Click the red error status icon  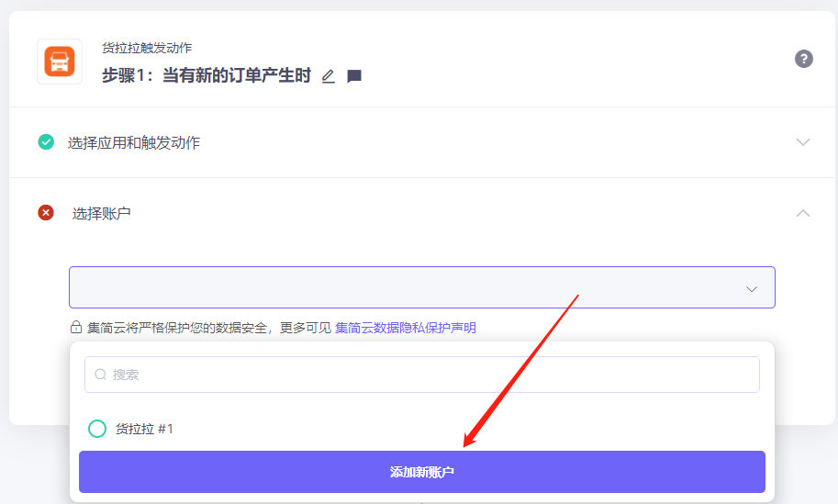point(46,213)
